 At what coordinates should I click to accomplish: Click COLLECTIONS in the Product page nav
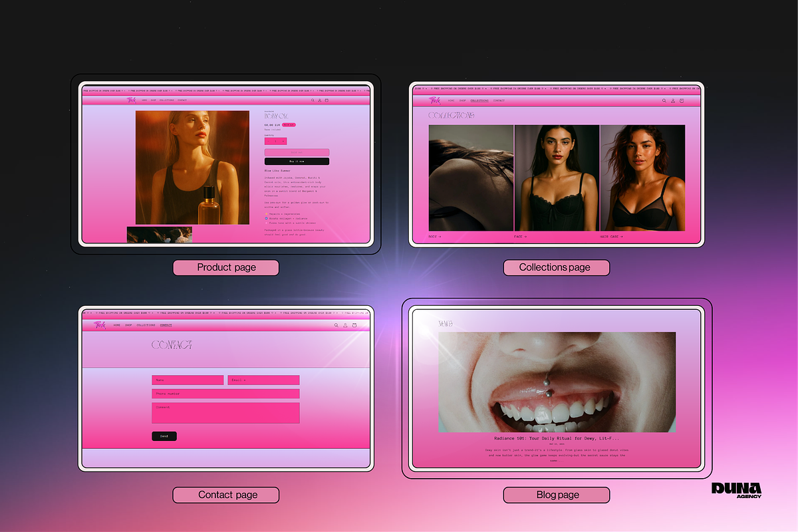click(166, 100)
